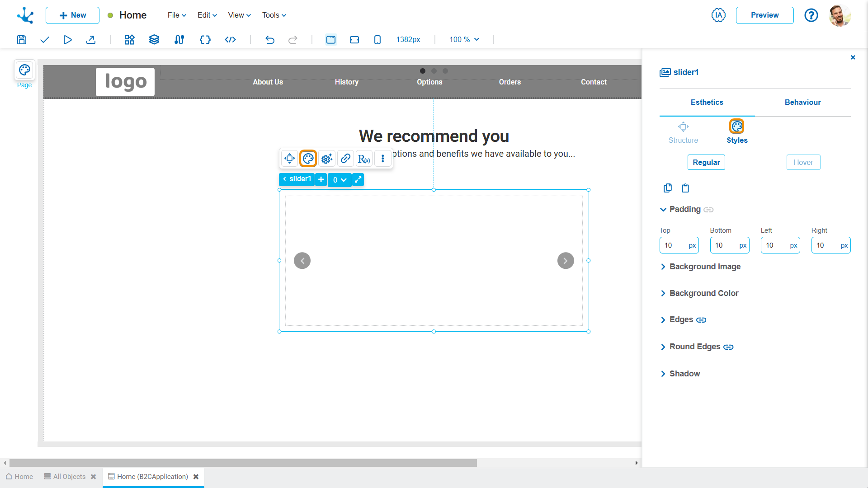This screenshot has width=868, height=488.
Task: Click the Save icon in toolbar
Action: pos(21,40)
